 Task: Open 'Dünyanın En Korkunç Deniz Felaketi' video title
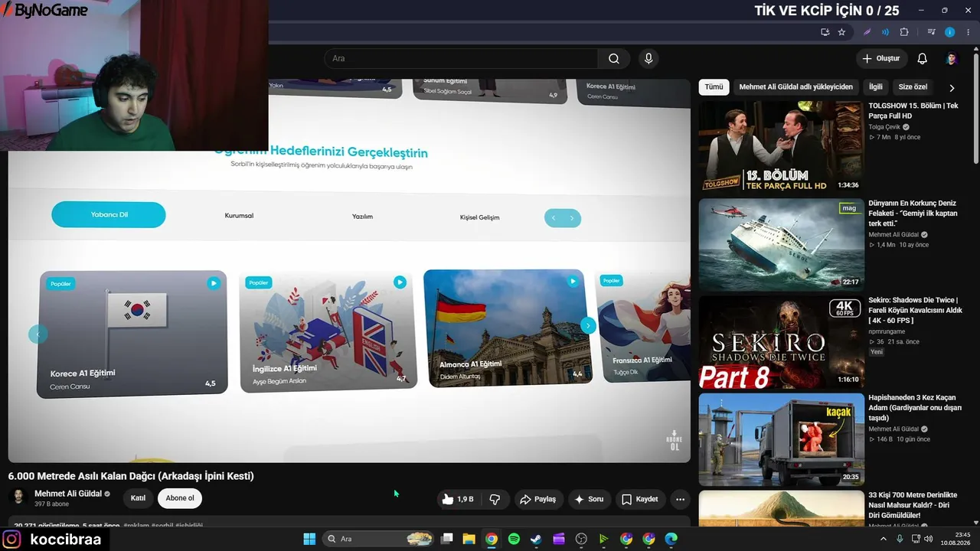(x=913, y=214)
